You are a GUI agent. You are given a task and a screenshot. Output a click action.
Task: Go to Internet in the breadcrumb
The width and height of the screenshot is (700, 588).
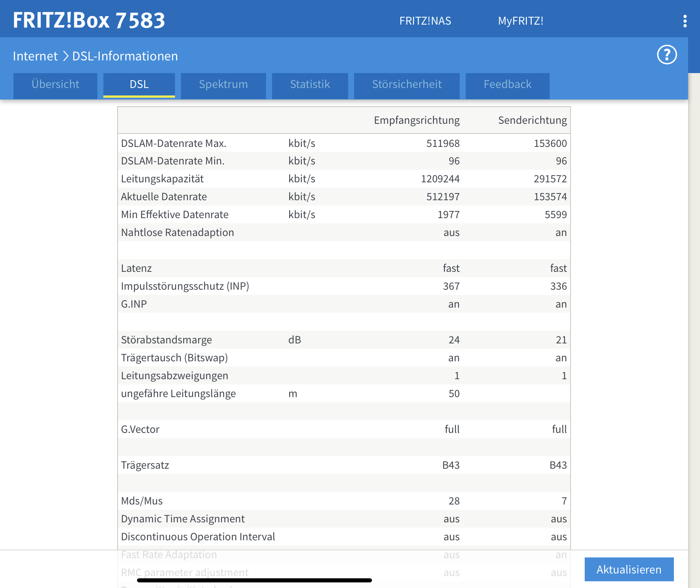[35, 56]
